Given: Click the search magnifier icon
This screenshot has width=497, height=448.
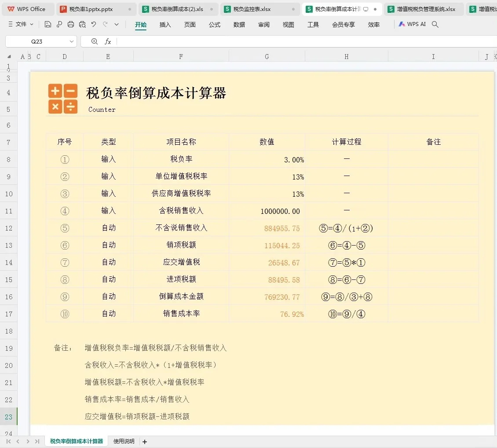Looking at the screenshot, I should pyautogui.click(x=435, y=24).
